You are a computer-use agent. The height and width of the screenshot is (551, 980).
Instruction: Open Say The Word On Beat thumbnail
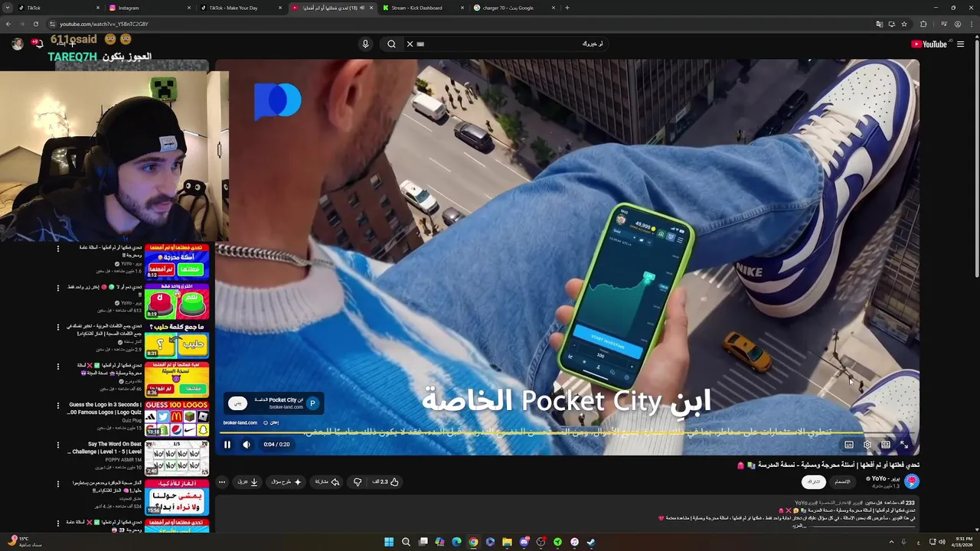177,458
